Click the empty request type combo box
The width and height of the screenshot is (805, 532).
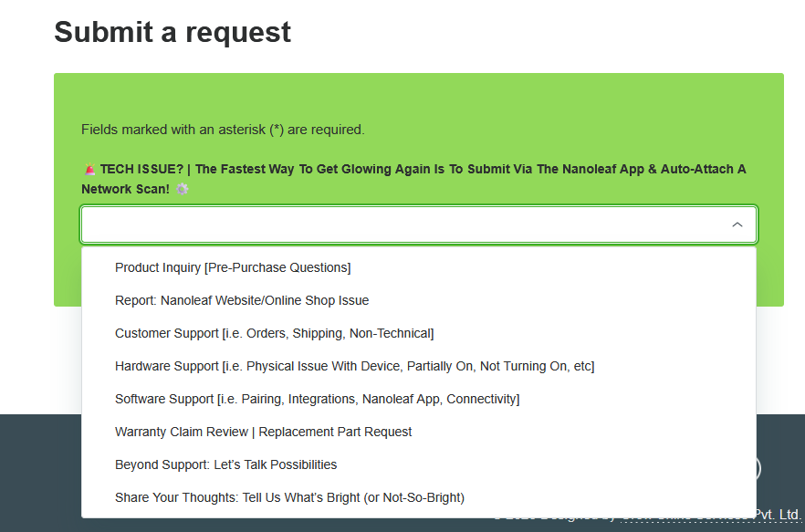[x=418, y=224]
